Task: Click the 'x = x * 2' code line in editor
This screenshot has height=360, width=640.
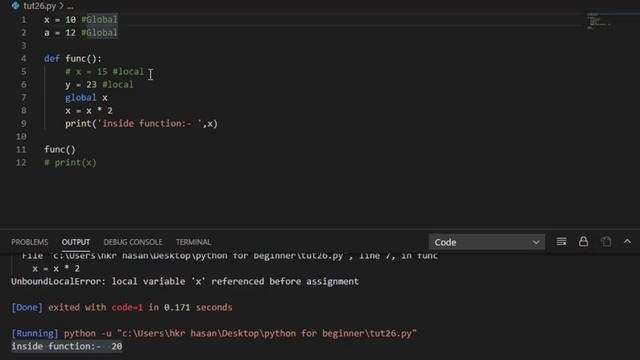Action: click(x=89, y=111)
